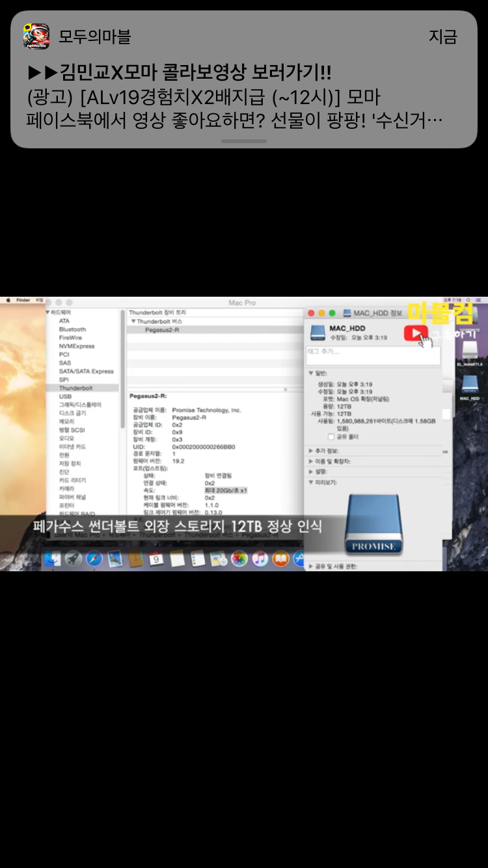Click the 최대 20Gb/초 speed value
The image size is (488, 868).
(226, 490)
